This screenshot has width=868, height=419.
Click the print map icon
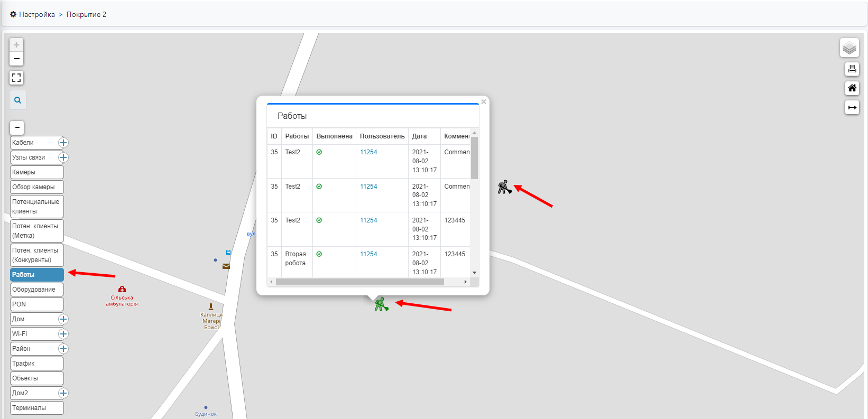point(852,69)
